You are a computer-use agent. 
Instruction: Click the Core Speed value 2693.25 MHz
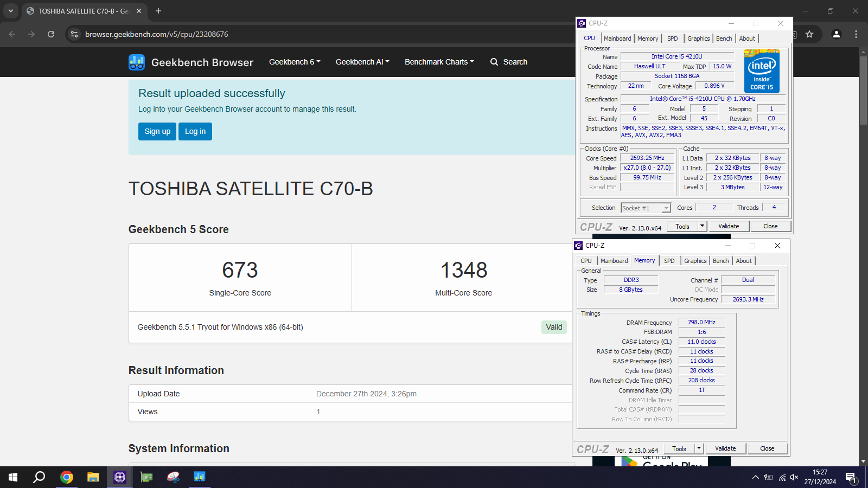coord(647,158)
